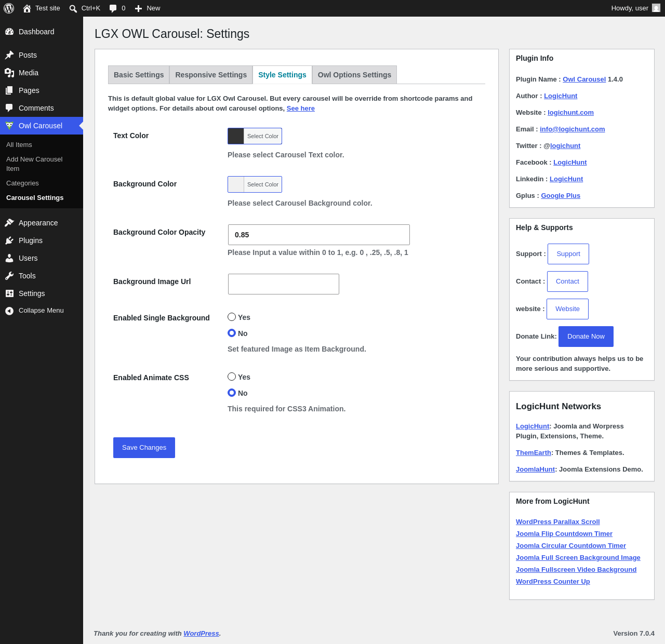
Task: Open the JoomlaHunt link
Action: click(x=536, y=469)
